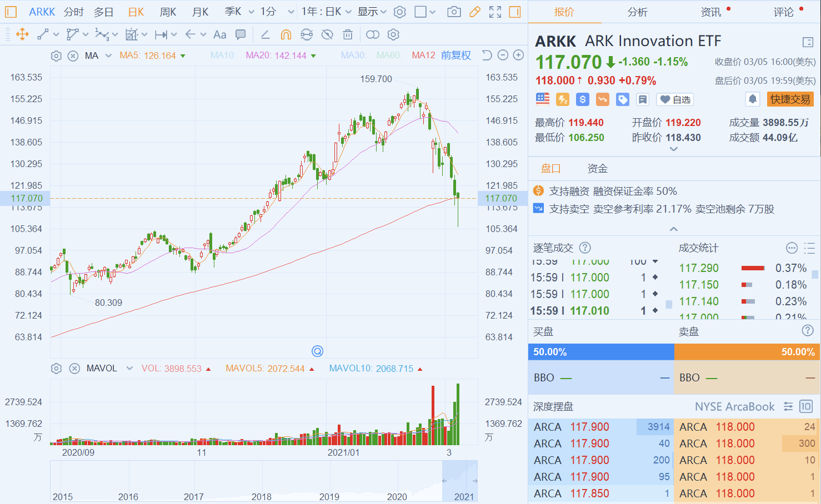Open the chart settings gear in the top toolbar
This screenshot has height=504, width=821.
coord(400,12)
